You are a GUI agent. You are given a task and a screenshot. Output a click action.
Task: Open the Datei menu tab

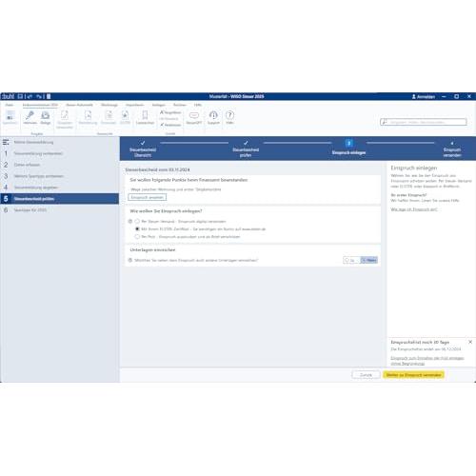pyautogui.click(x=10, y=105)
